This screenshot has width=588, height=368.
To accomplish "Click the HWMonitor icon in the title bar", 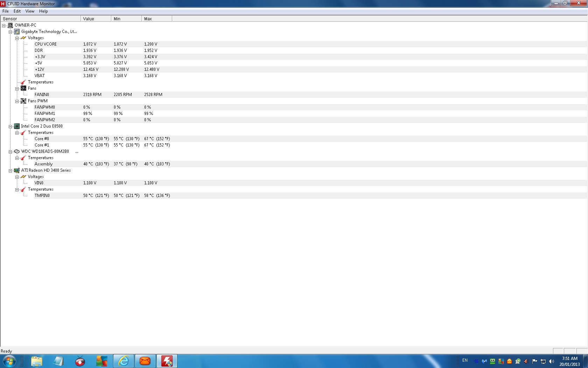I will pyautogui.click(x=3, y=4).
